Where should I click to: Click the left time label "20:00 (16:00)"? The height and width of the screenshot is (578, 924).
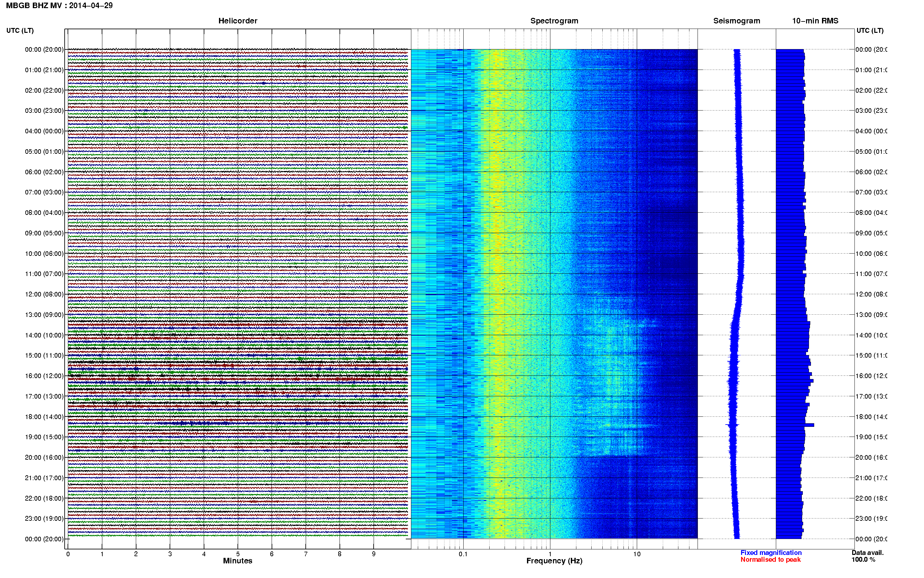tap(44, 458)
